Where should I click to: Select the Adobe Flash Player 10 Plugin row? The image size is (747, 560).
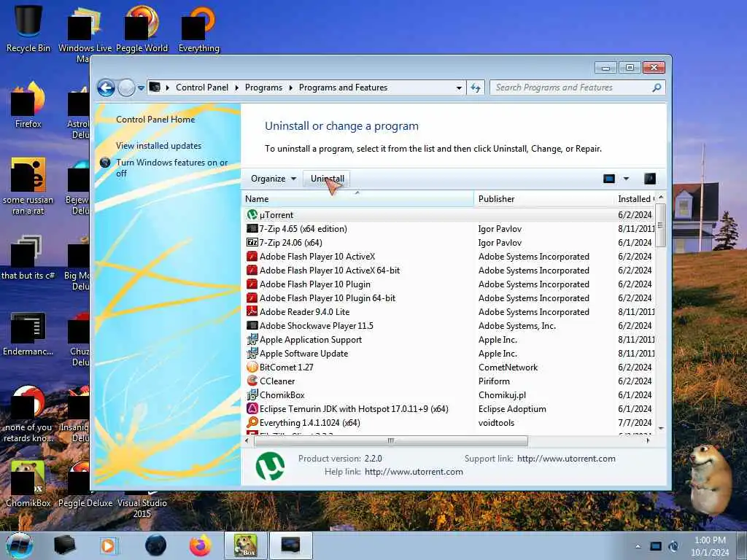pyautogui.click(x=450, y=284)
